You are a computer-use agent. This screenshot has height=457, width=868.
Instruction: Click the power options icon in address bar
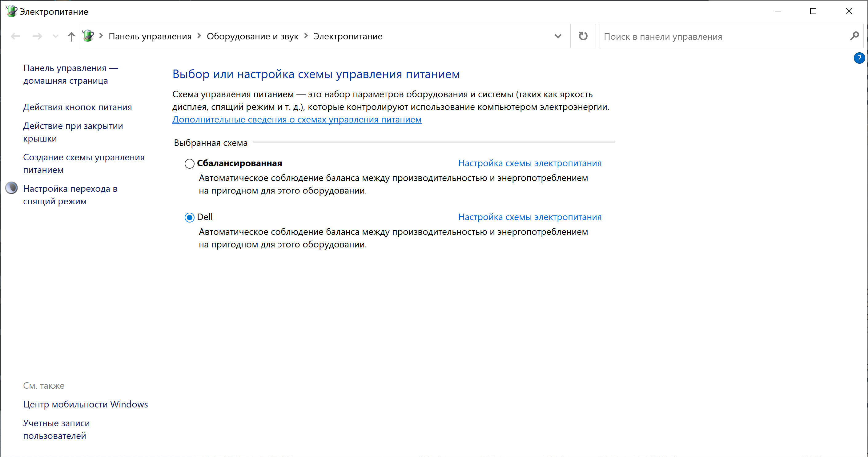pyautogui.click(x=88, y=36)
